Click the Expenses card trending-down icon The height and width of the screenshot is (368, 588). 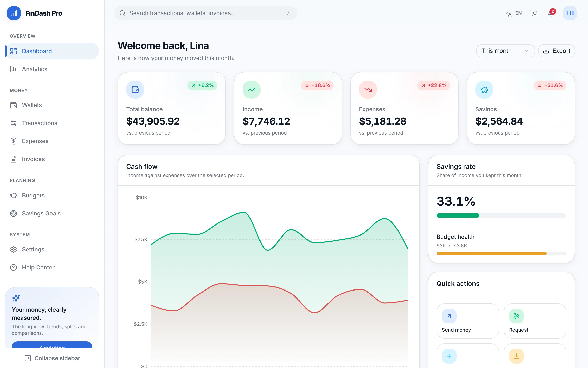point(368,90)
